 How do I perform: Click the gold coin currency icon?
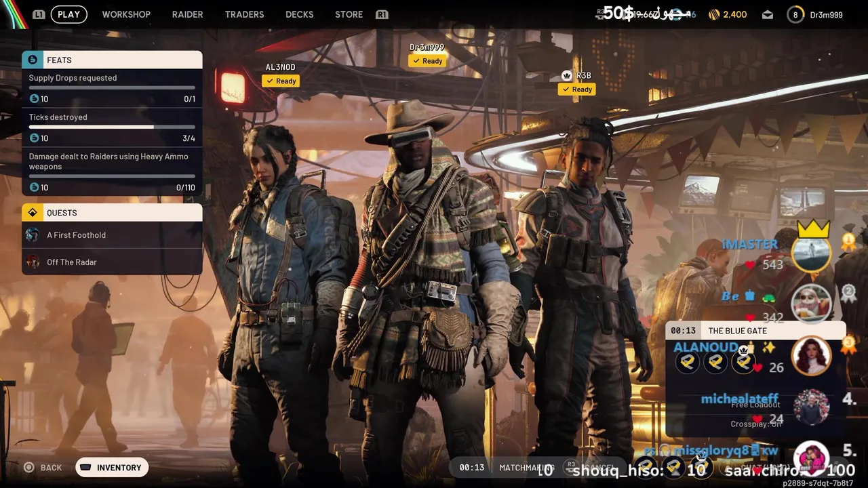714,14
